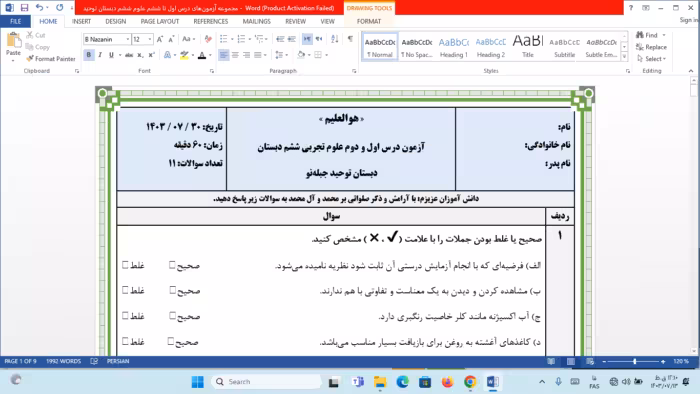700x394 pixels.
Task: Apply Heading 1 style
Action: (x=454, y=47)
